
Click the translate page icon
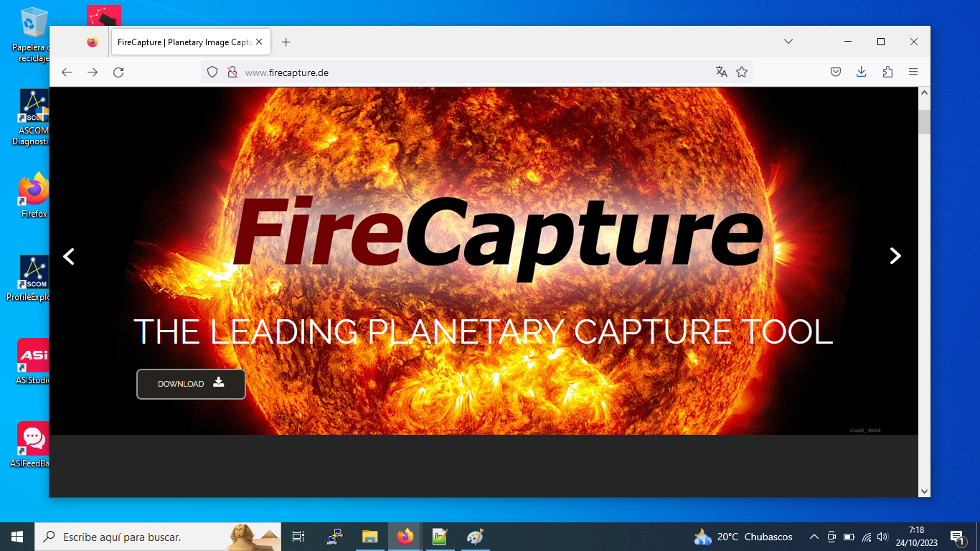click(x=722, y=72)
